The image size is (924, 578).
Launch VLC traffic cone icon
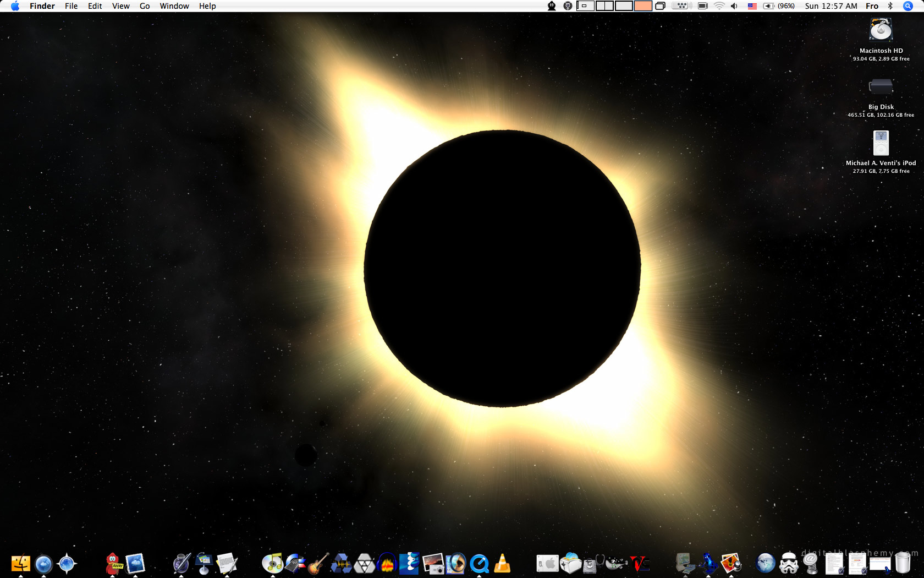click(x=502, y=564)
